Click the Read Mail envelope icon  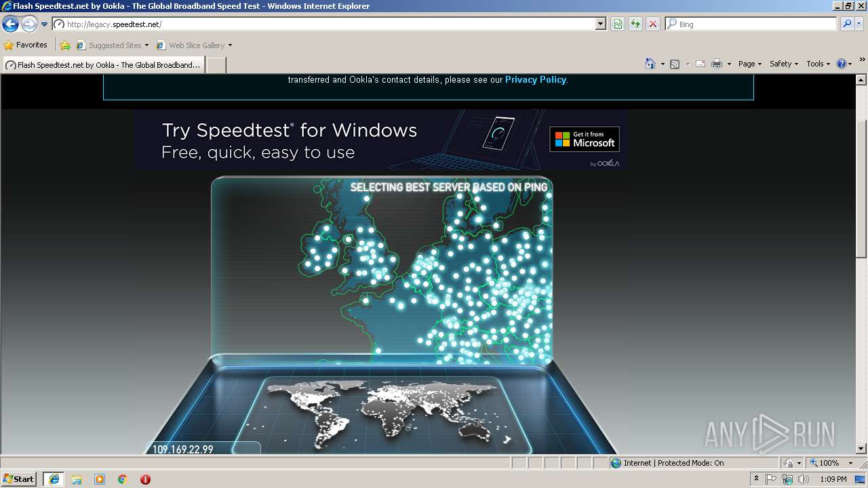tap(701, 64)
